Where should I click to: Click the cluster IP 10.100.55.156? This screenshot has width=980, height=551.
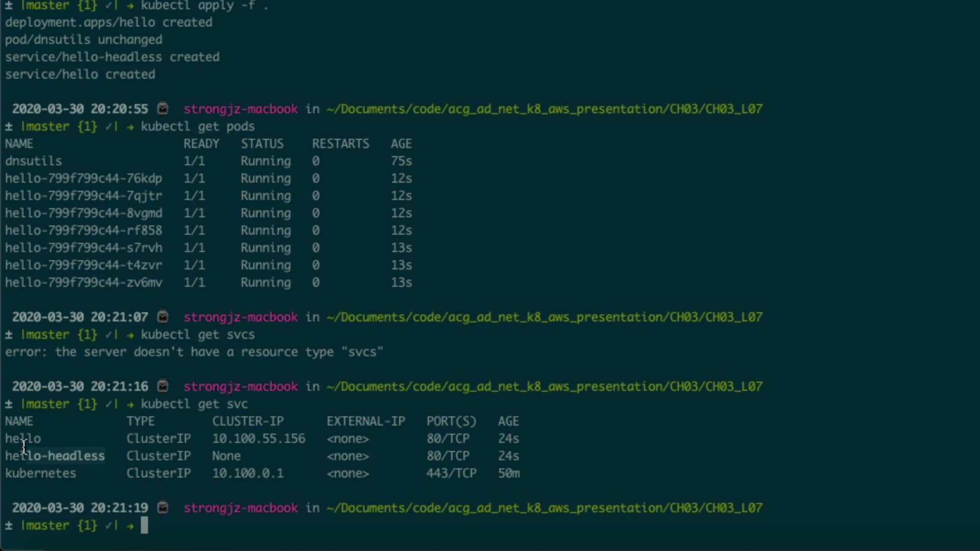(258, 438)
